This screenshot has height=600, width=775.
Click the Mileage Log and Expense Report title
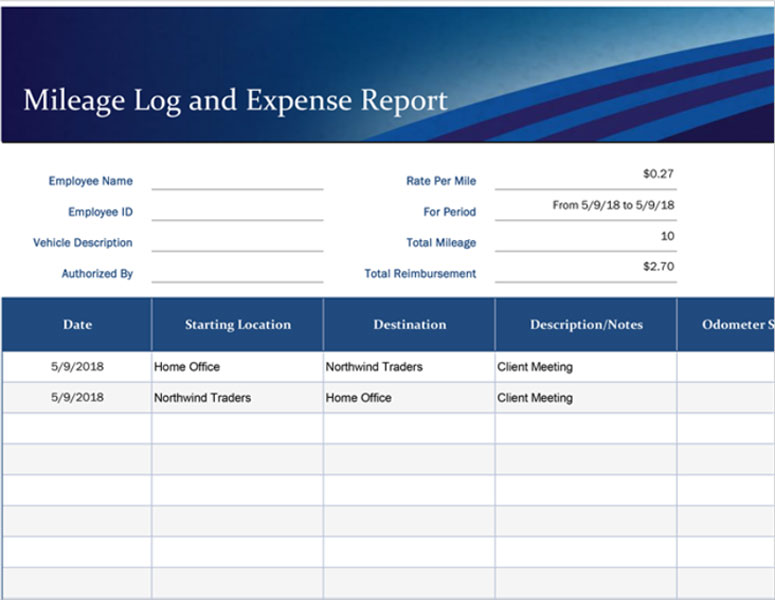pyautogui.click(x=235, y=101)
